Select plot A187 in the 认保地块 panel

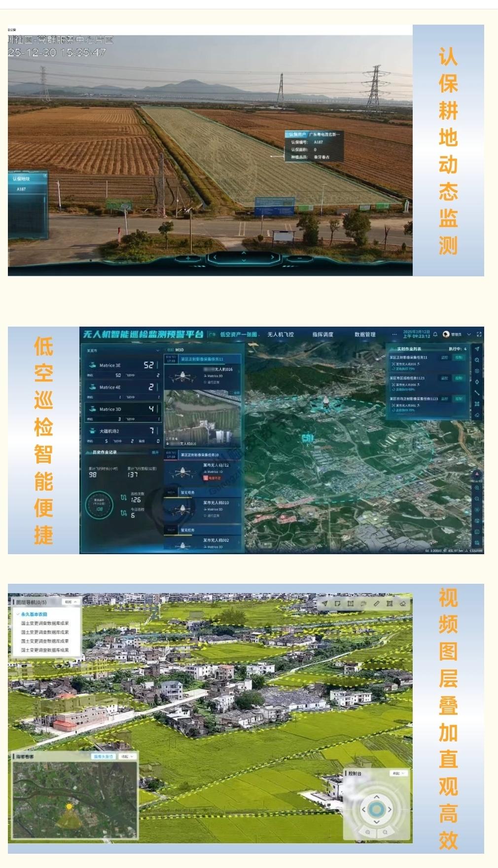point(21,189)
